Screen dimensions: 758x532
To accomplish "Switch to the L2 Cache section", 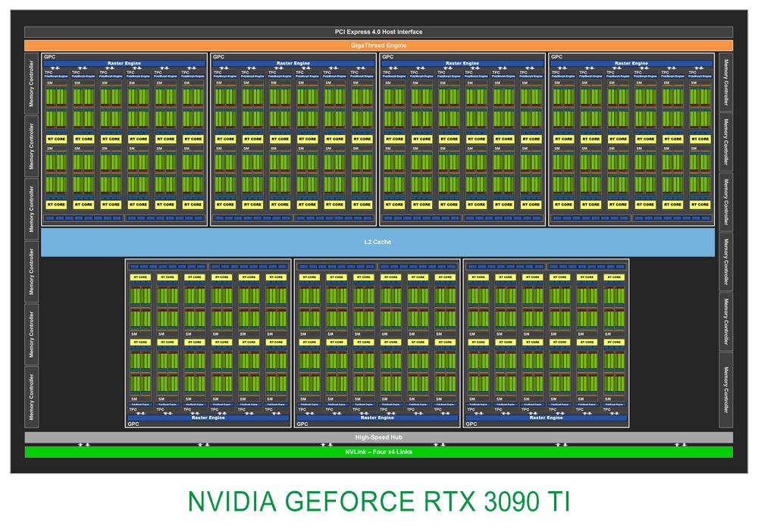I will (379, 243).
